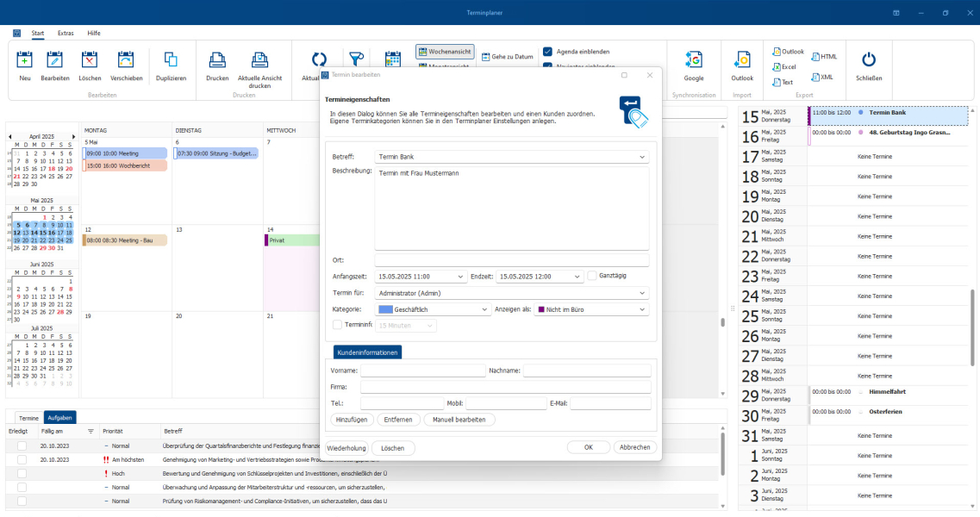Open Google synchronisation icon
This screenshot has height=517, width=980.
pos(693,59)
